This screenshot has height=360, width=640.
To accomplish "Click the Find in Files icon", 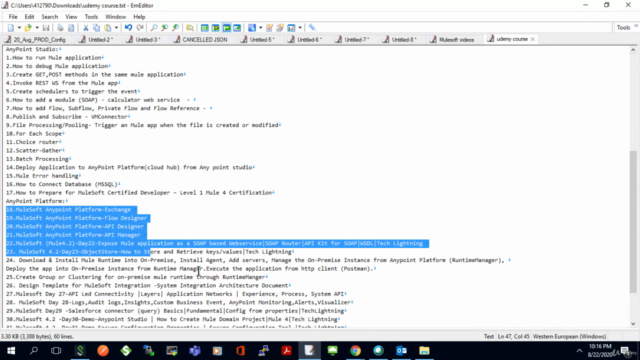I will coord(190,28).
